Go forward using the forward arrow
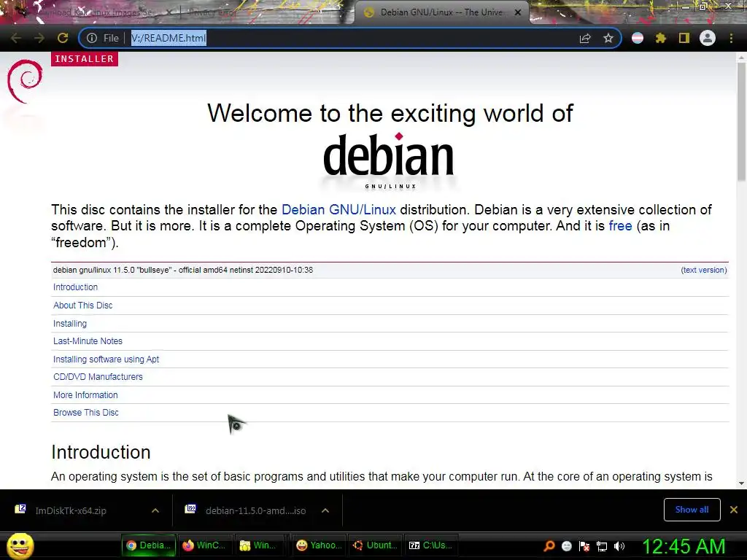Screen dimensions: 747x560 point(39,38)
